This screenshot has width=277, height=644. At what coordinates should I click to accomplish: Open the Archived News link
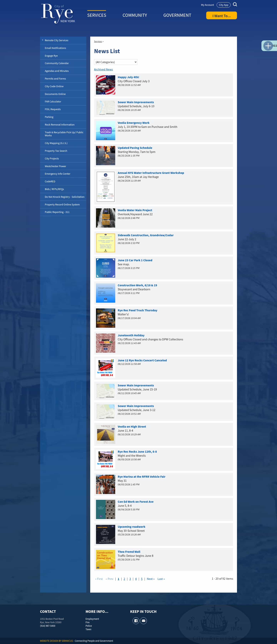(103, 70)
